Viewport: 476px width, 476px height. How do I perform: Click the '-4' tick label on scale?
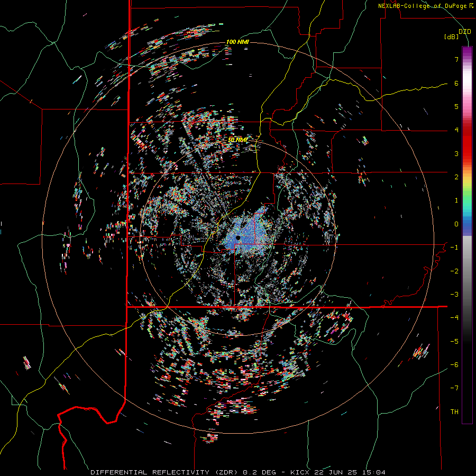[x=454, y=318]
